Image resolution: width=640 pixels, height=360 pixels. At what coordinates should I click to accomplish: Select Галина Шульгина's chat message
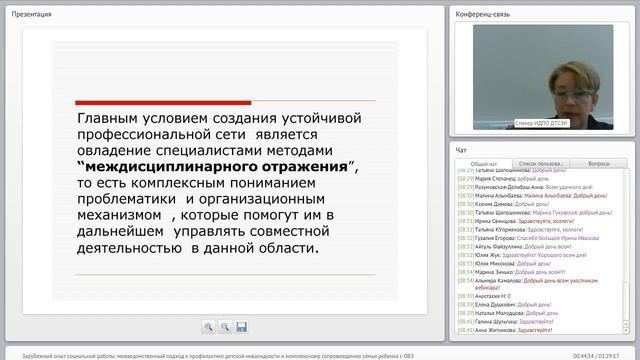(506, 322)
